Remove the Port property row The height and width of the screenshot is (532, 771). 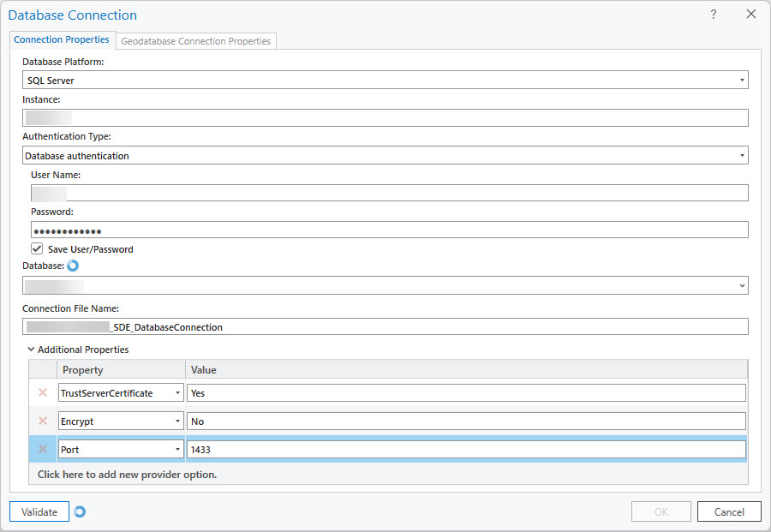point(43,450)
